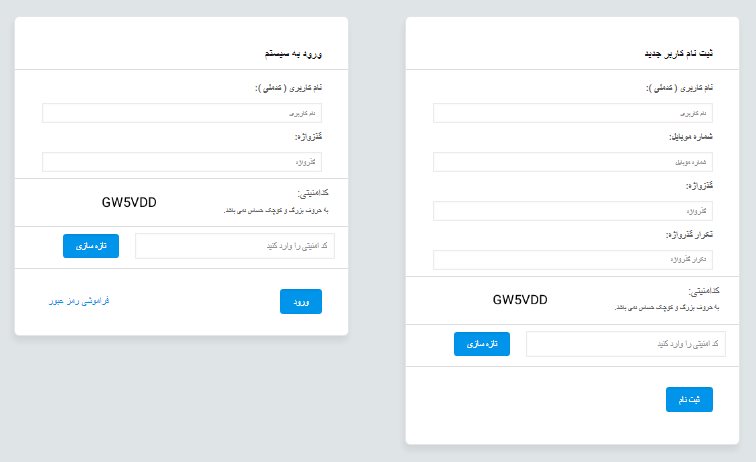Image resolution: width=756 pixels, height=462 pixels.
Task: Click the کدامنیتی label in the login form
Action: [313, 193]
